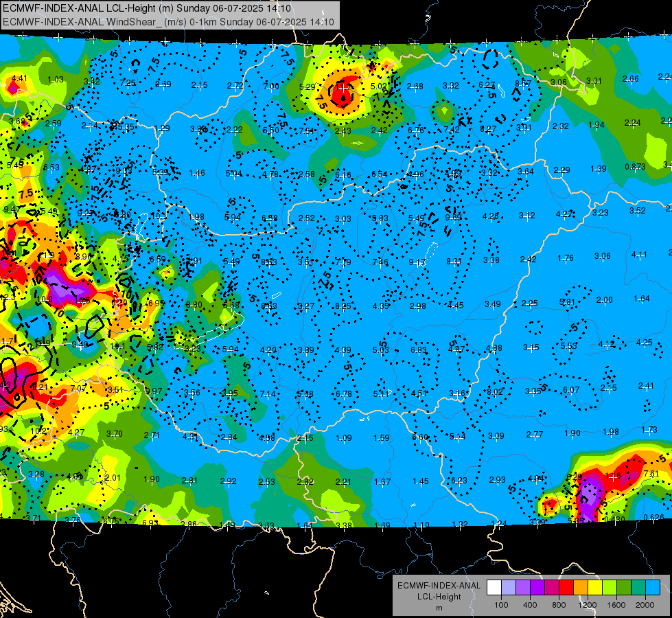This screenshot has width=672, height=618.
Task: Choose the dark green legend swatch
Action: click(x=623, y=588)
